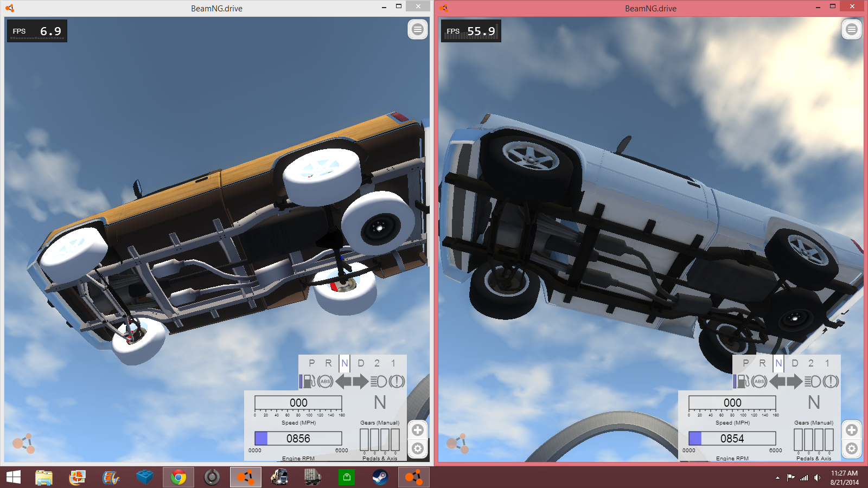868x488 pixels.
Task: Open the green Windows Store taskbar icon
Action: 346,477
